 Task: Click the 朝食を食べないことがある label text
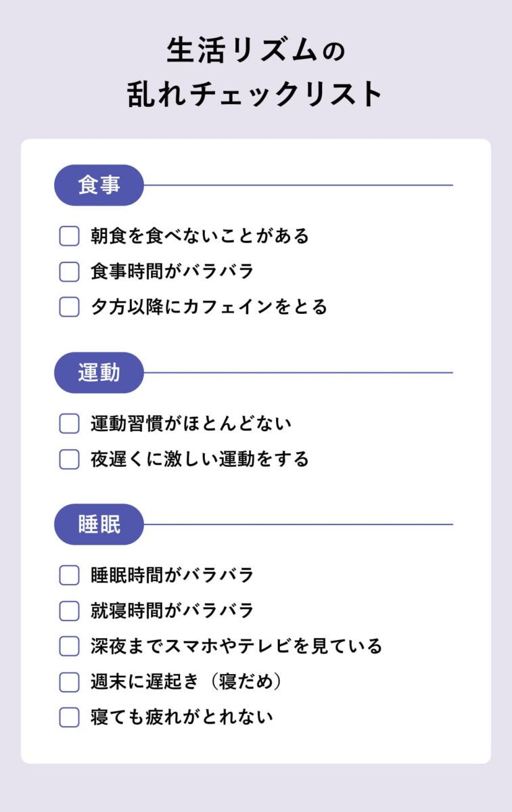(200, 236)
